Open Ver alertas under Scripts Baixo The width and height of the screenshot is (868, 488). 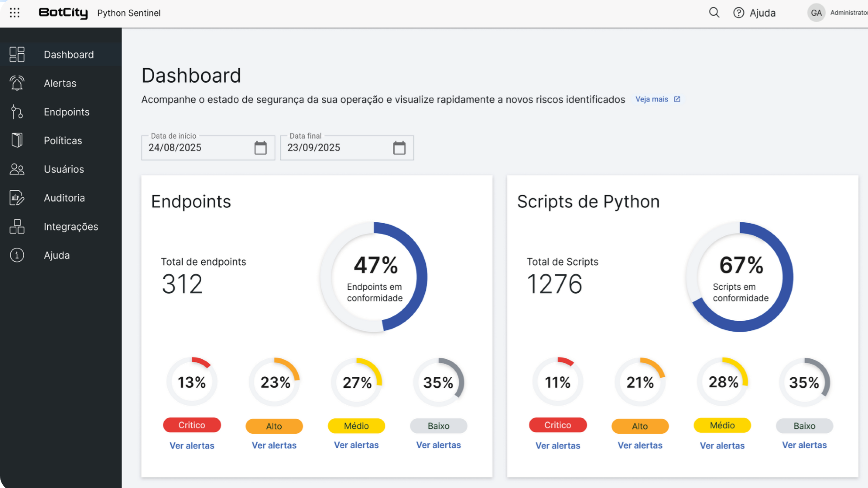804,445
